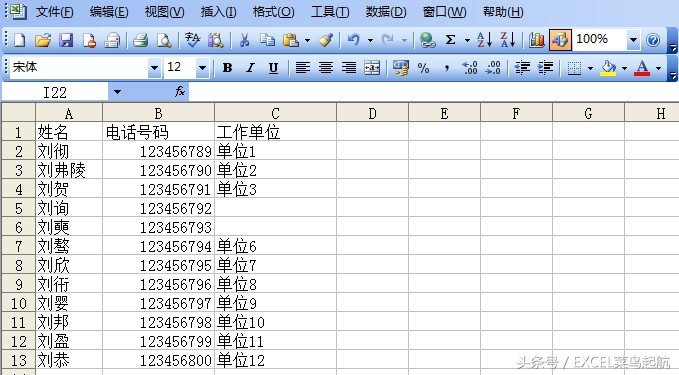The width and height of the screenshot is (679, 375).
Task: Expand the Fill Color palette arrow
Action: [624, 68]
